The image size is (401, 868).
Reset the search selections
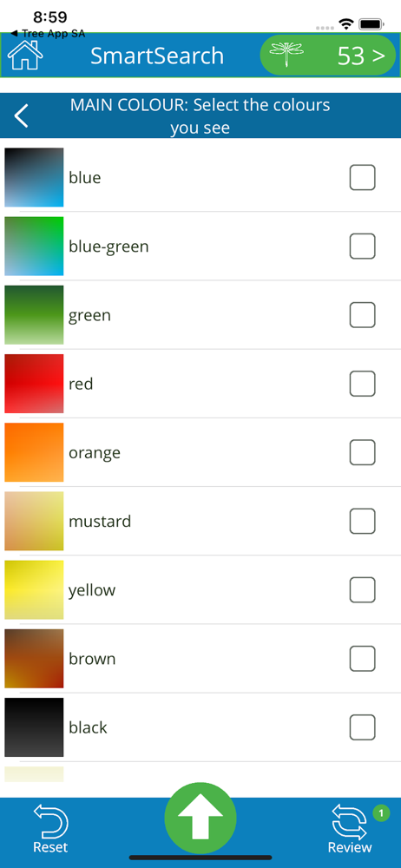pyautogui.click(x=50, y=829)
